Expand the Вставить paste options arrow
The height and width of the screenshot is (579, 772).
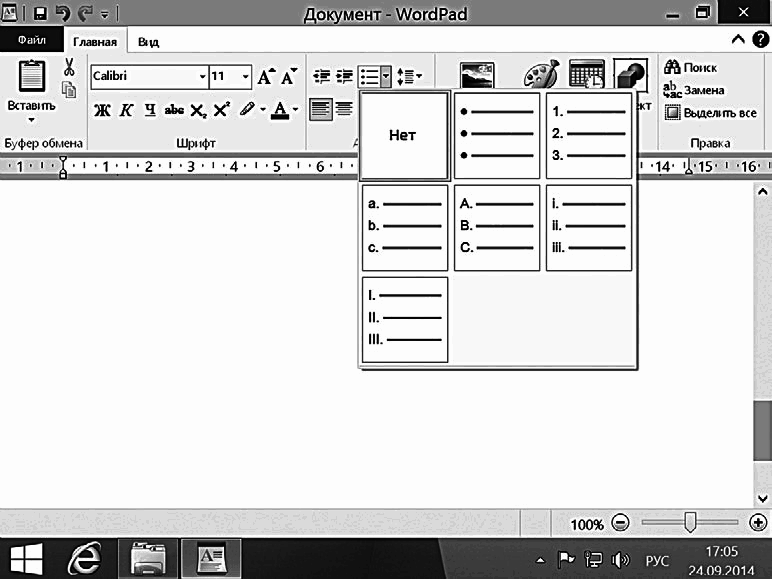[31, 120]
